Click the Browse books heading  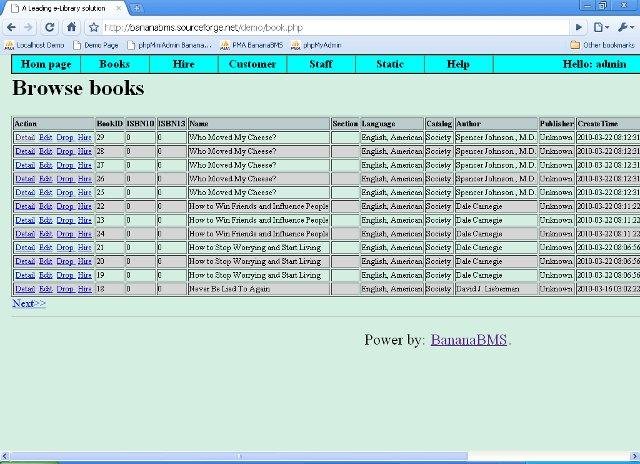78,88
